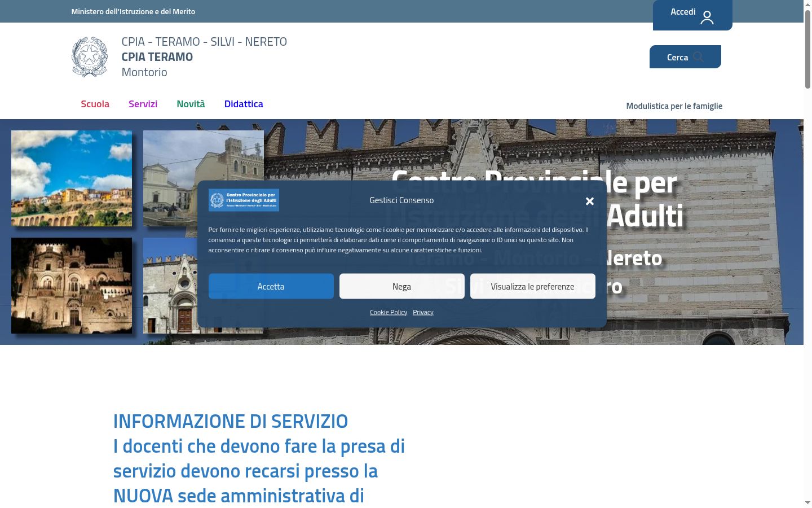Click the user profile icon beside Accedi
The width and height of the screenshot is (812, 508).
[707, 17]
